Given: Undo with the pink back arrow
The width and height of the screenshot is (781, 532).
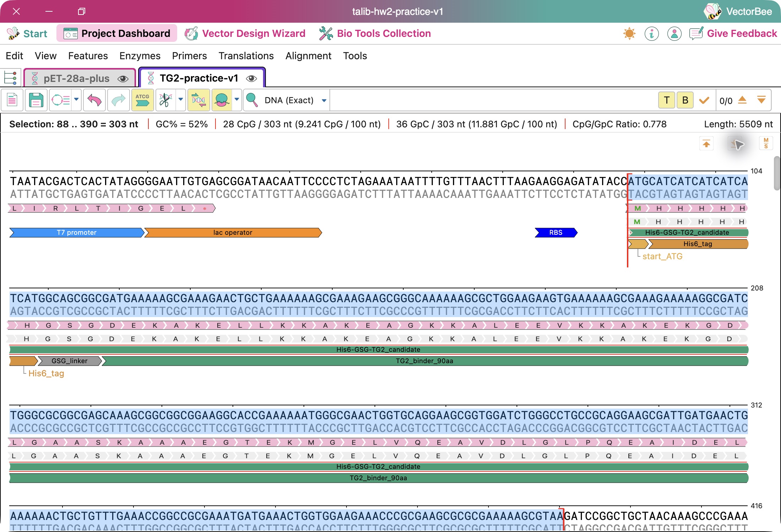Looking at the screenshot, I should click(94, 100).
